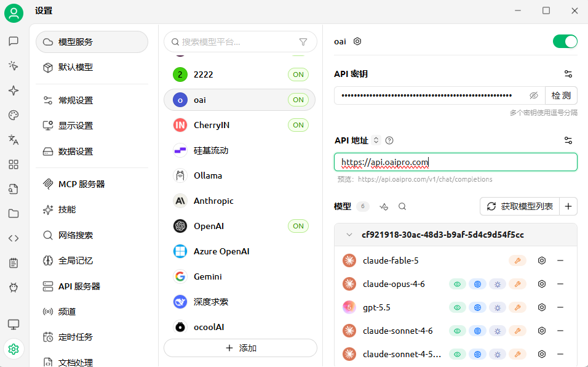
Task: Collapse the cf921918 model group
Action: click(x=349, y=235)
